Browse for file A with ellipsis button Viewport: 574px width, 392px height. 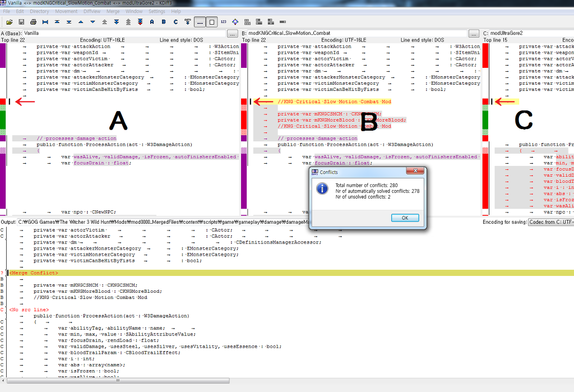233,34
